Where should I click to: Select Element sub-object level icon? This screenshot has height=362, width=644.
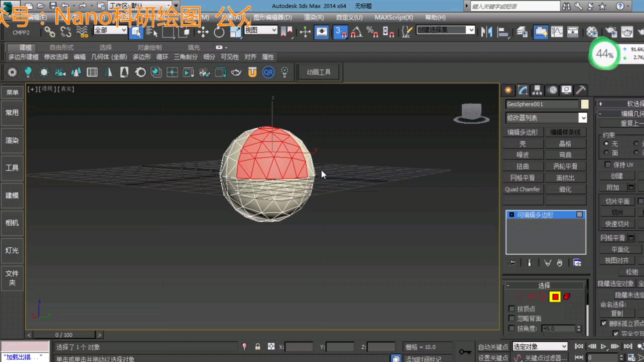[x=567, y=297]
